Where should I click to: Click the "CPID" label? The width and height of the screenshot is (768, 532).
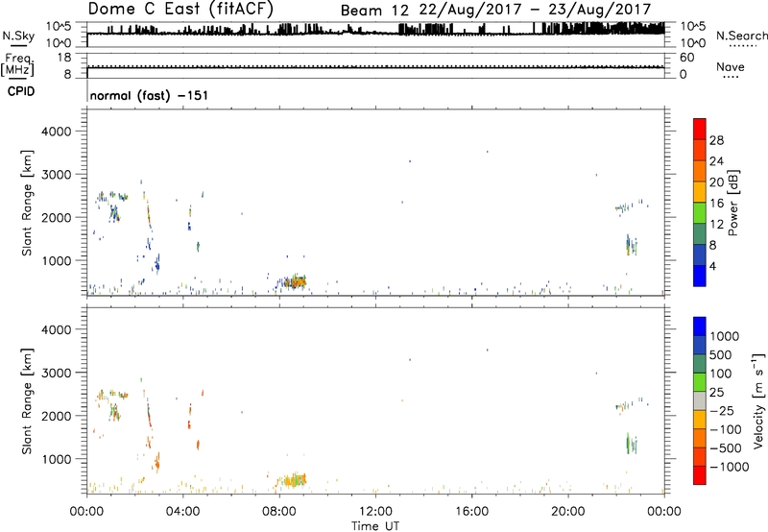point(21,91)
